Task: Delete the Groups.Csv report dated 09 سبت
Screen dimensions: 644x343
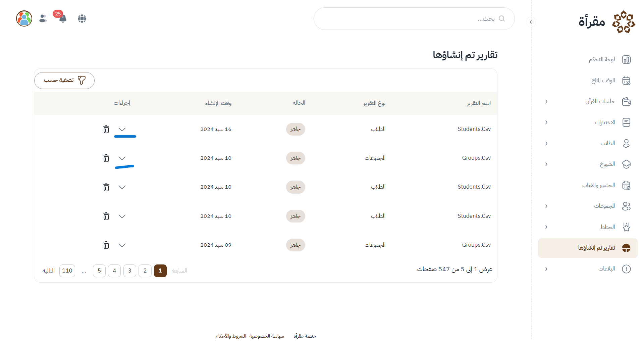Action: 106,245
